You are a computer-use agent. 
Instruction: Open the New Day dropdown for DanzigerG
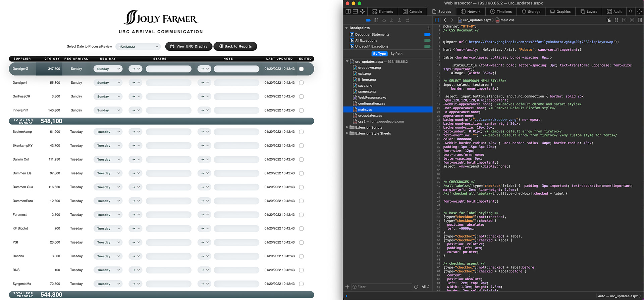pyautogui.click(x=108, y=69)
